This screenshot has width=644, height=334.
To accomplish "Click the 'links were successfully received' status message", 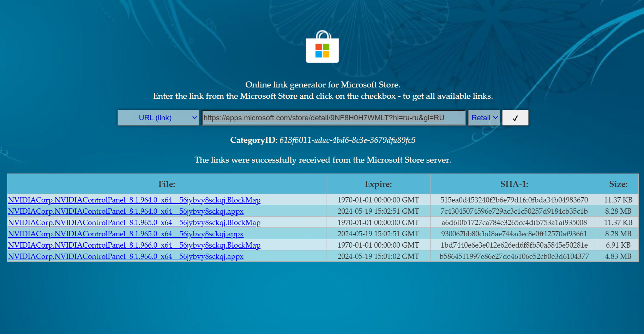I will (323, 160).
